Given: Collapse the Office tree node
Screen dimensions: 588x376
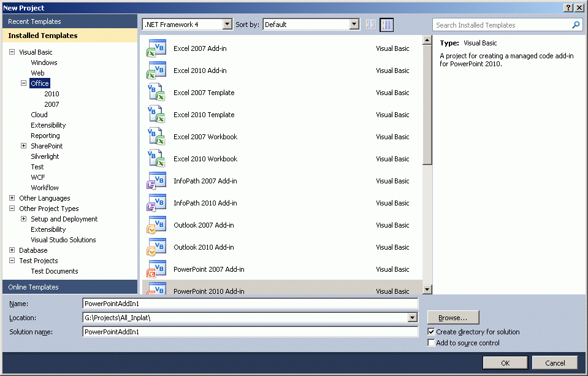Looking at the screenshot, I should (24, 83).
